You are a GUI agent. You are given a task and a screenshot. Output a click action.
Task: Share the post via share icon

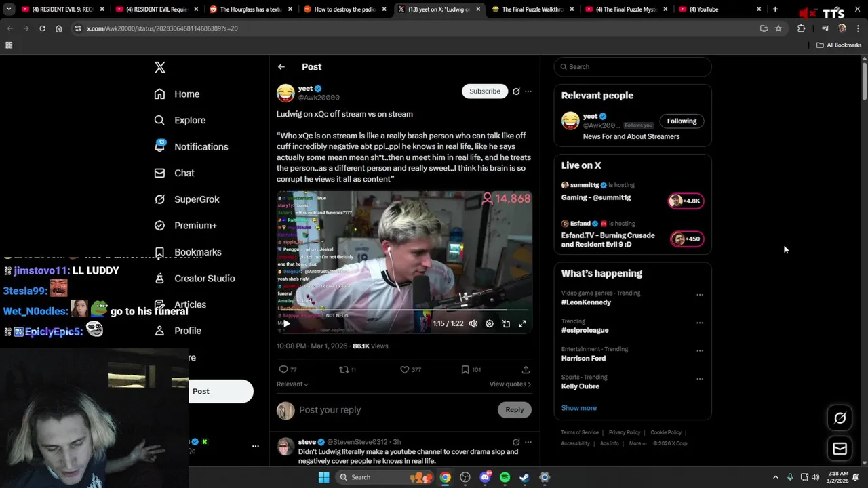tap(526, 369)
